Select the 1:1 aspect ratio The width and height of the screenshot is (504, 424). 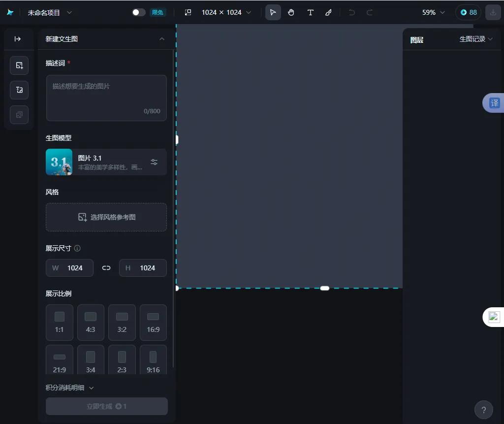[60, 323]
